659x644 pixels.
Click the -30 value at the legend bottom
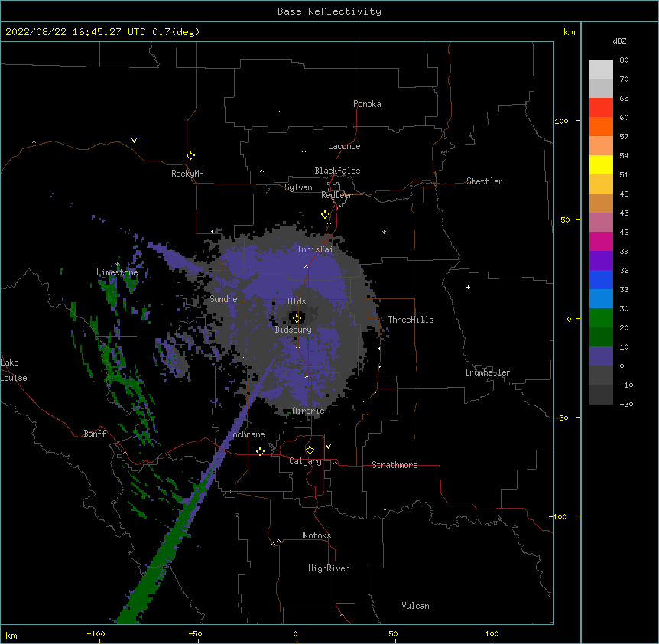click(626, 404)
